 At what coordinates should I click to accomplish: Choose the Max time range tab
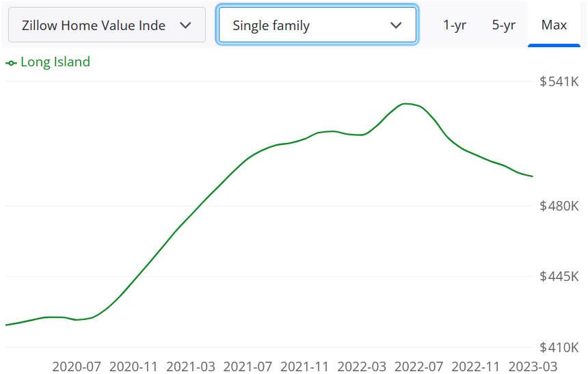click(554, 25)
